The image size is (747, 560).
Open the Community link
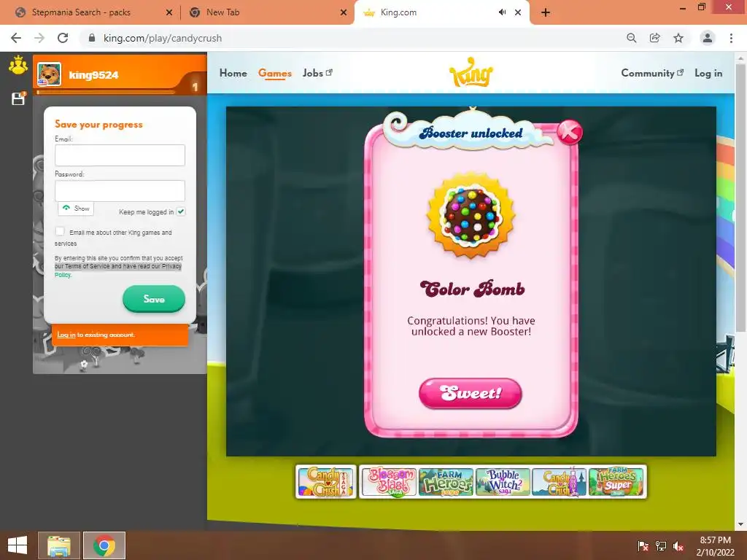(652, 73)
